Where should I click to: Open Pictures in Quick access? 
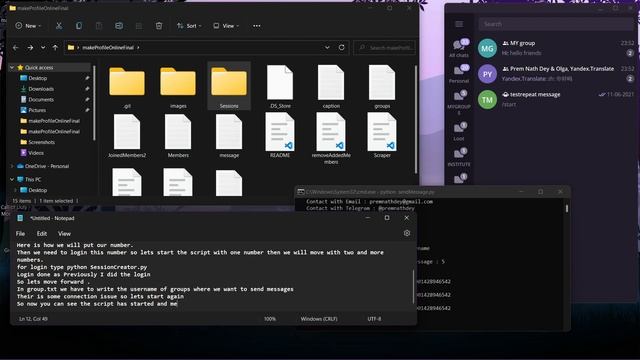tap(37, 110)
